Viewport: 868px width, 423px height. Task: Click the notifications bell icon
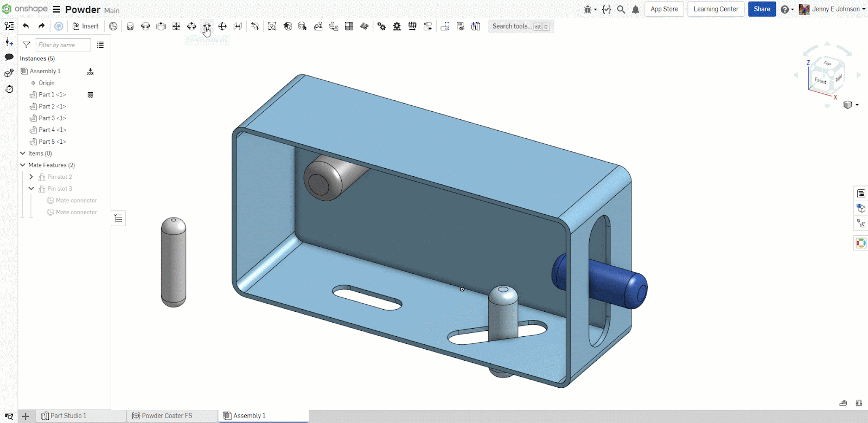(635, 9)
